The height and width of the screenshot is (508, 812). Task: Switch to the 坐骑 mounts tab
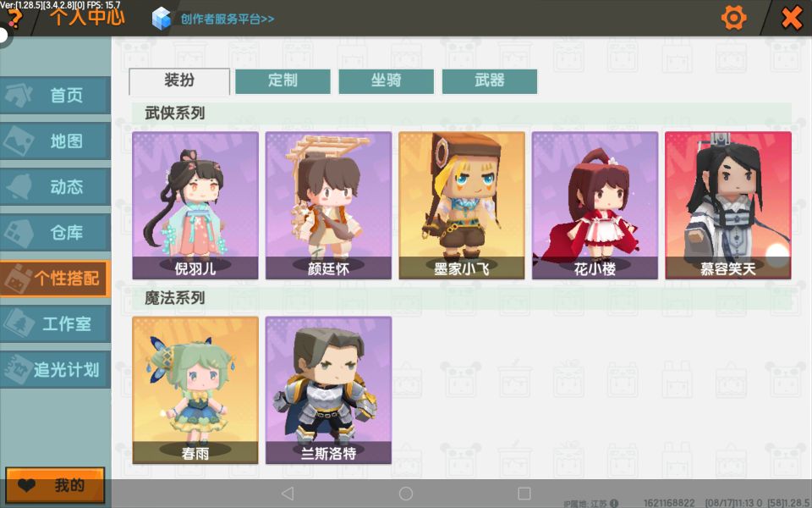(x=387, y=81)
